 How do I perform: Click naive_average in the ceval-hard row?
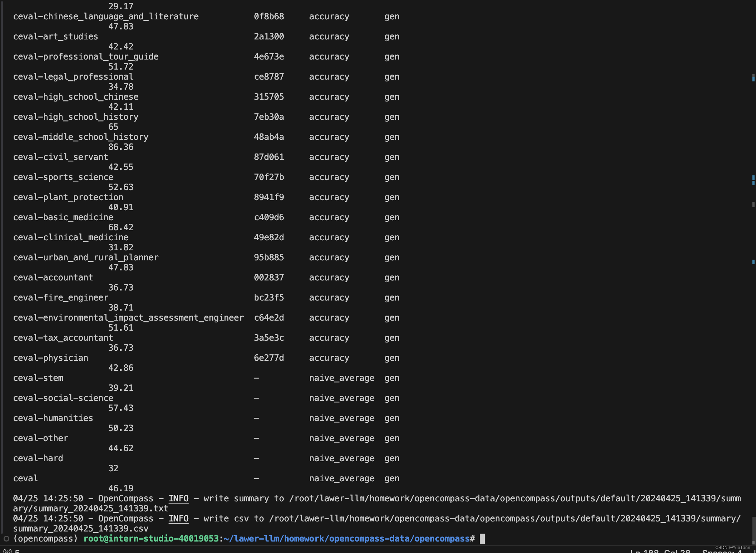coord(342,458)
